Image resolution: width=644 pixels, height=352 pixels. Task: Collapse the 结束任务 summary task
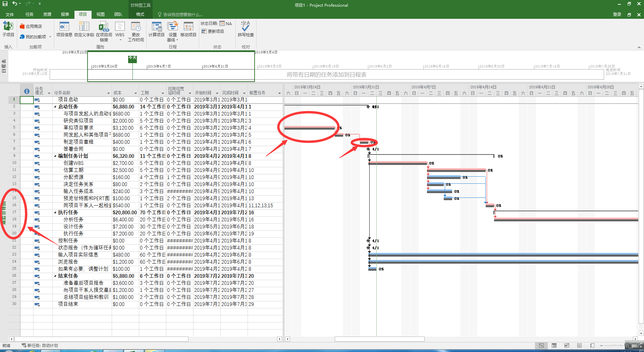(x=55, y=276)
